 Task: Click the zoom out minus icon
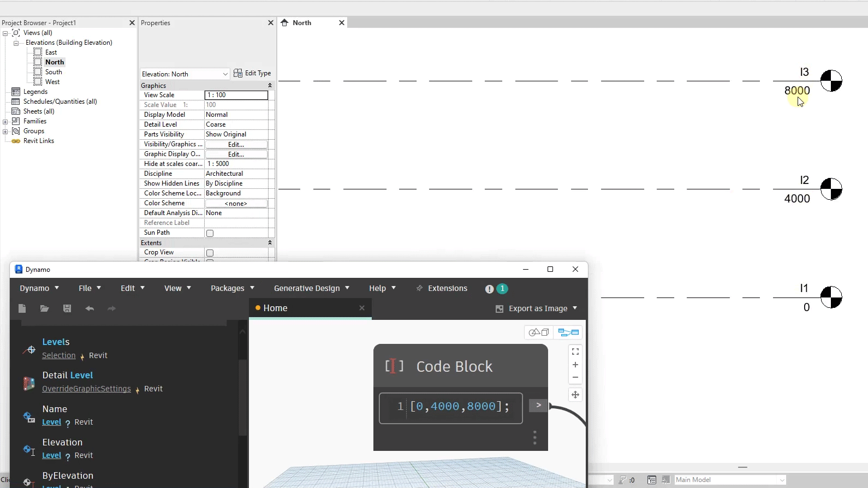(x=575, y=377)
